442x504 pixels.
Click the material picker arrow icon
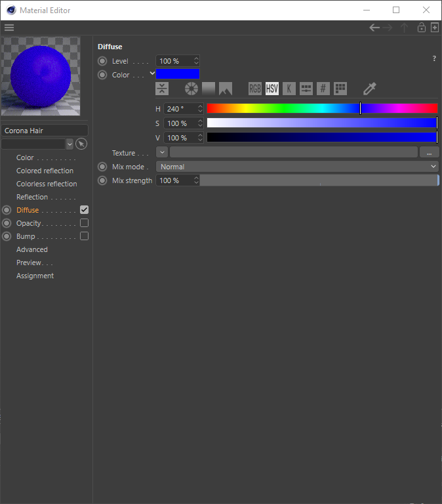pyautogui.click(x=81, y=144)
